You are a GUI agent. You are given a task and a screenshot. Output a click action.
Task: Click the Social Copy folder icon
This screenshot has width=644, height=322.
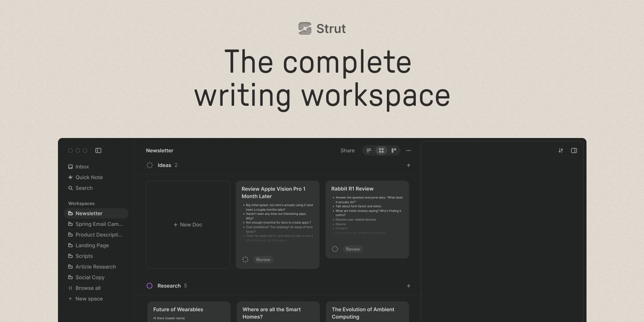tap(70, 277)
